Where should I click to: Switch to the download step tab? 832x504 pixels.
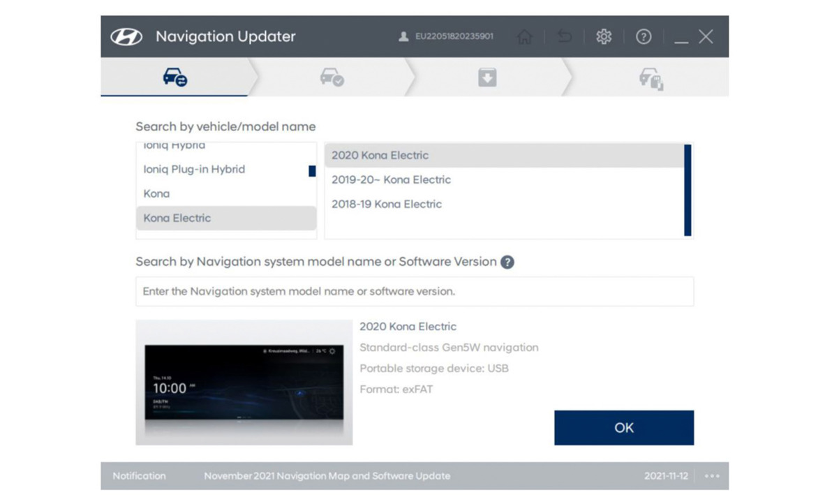click(487, 77)
